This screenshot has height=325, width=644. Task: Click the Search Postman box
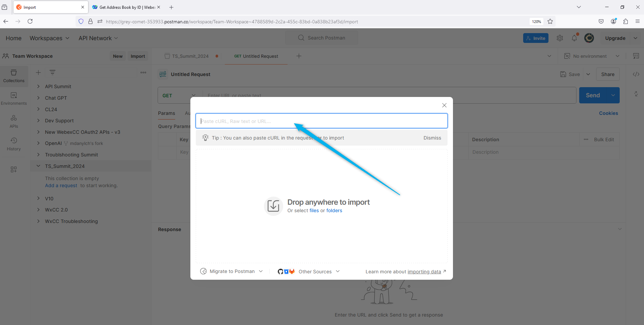pos(321,38)
